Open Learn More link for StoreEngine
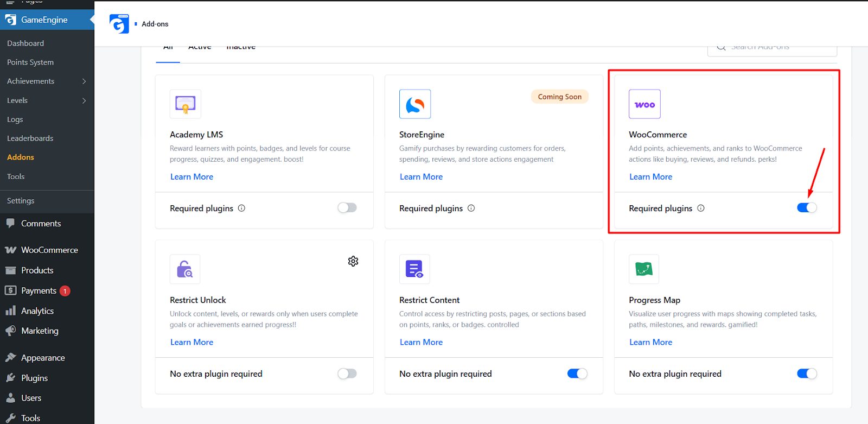Viewport: 868px width, 424px height. 421,177
